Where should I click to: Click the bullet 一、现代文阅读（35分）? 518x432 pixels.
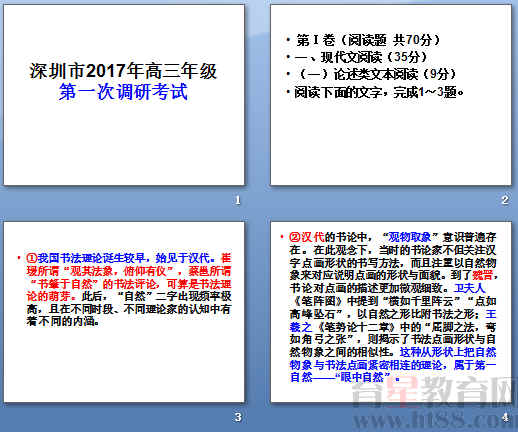click(x=361, y=57)
